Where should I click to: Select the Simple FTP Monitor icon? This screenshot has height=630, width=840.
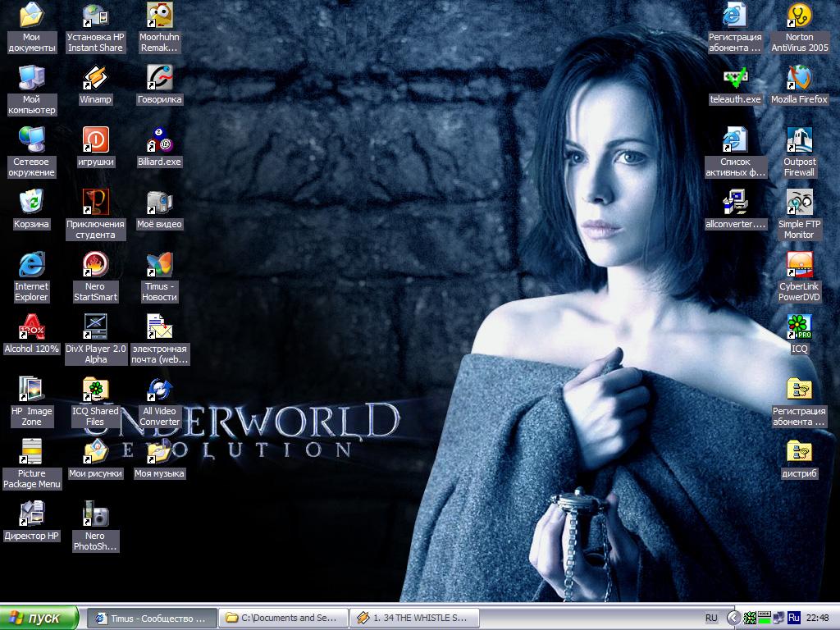799,203
